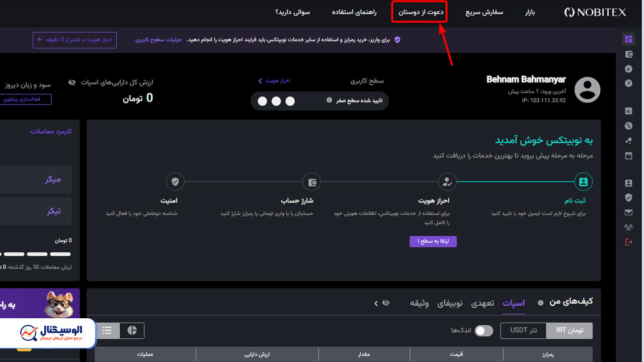
Task: Switch to نوبیفای wallet tab
Action: [x=450, y=303]
